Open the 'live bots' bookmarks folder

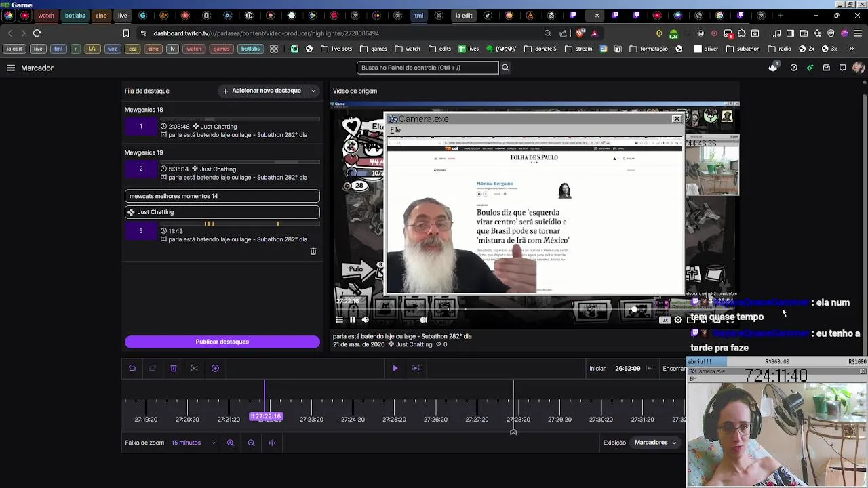click(x=337, y=49)
